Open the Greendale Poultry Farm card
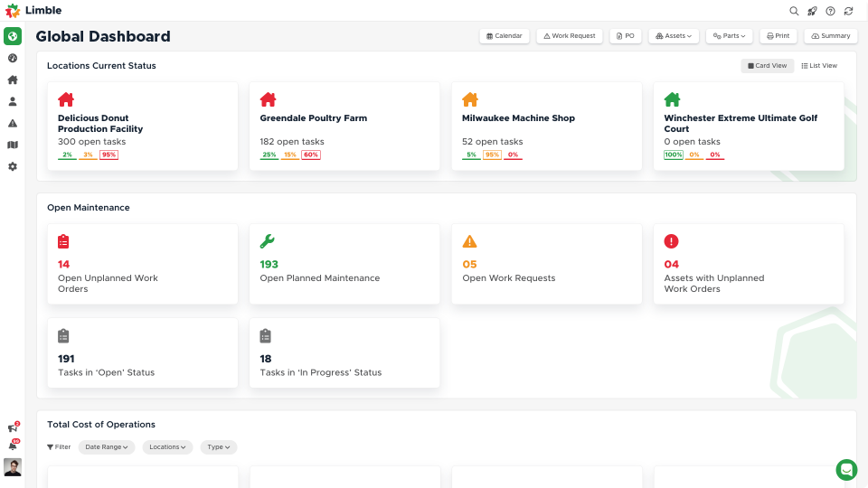868x488 pixels. 344,127
